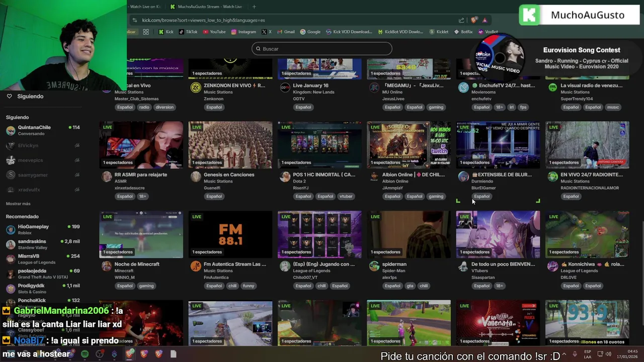Open the KickBot VOD Download bookmark
Image resolution: width=644 pixels, height=362 pixels.
click(x=400, y=32)
